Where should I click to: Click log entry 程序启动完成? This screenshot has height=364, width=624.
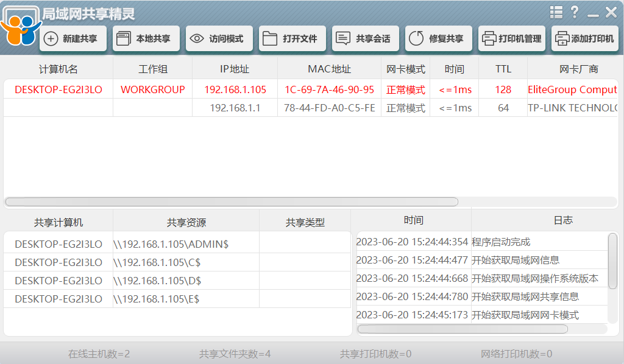[501, 242]
